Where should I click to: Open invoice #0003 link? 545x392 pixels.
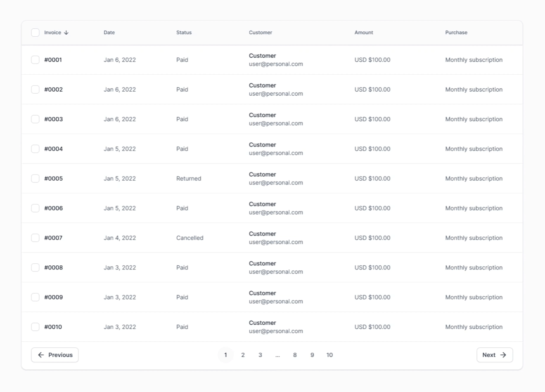(54, 119)
